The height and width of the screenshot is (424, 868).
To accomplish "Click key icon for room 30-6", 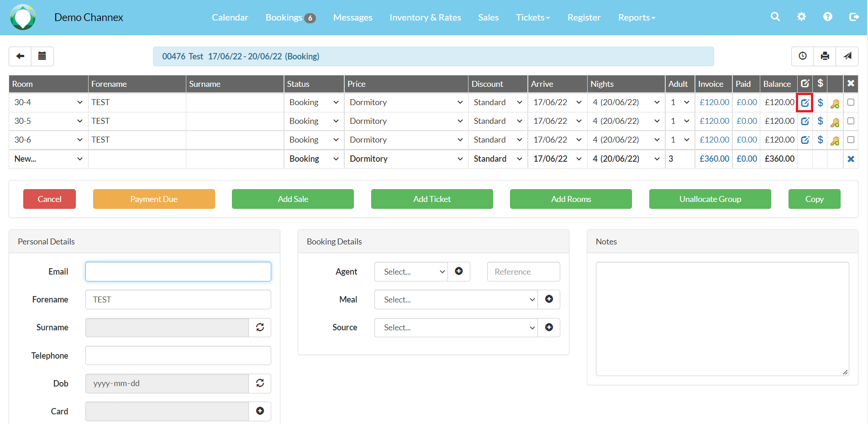I will 835,141.
